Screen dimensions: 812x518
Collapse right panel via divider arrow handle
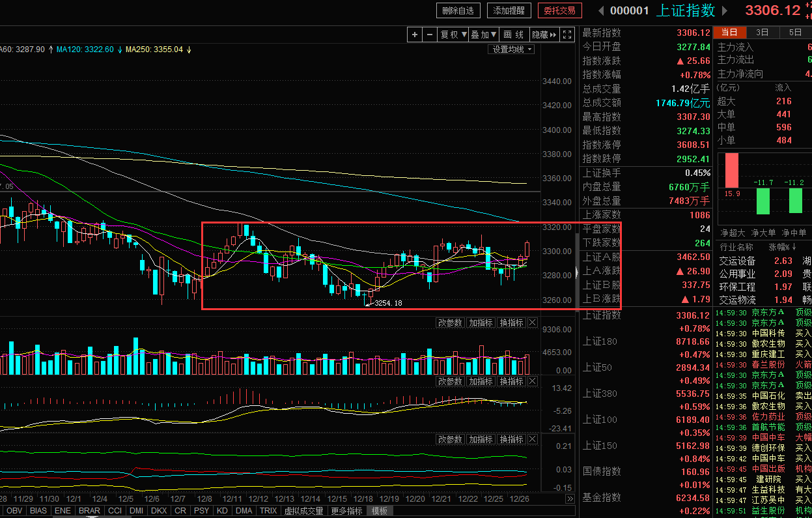tap(576, 272)
